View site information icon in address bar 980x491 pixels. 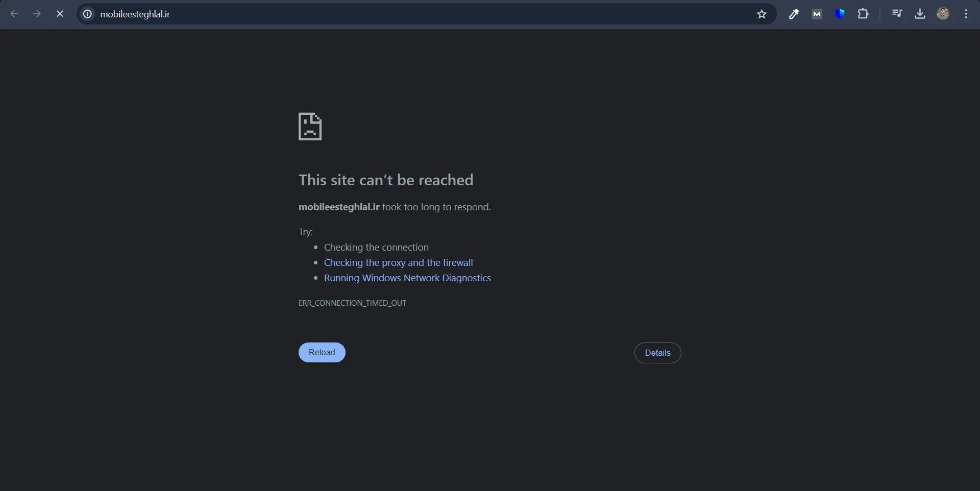(x=88, y=14)
